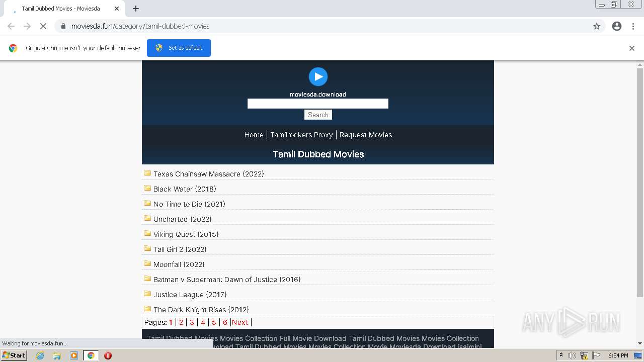
Task: Open Tall Girl 2 (2022)
Action: tap(180, 249)
